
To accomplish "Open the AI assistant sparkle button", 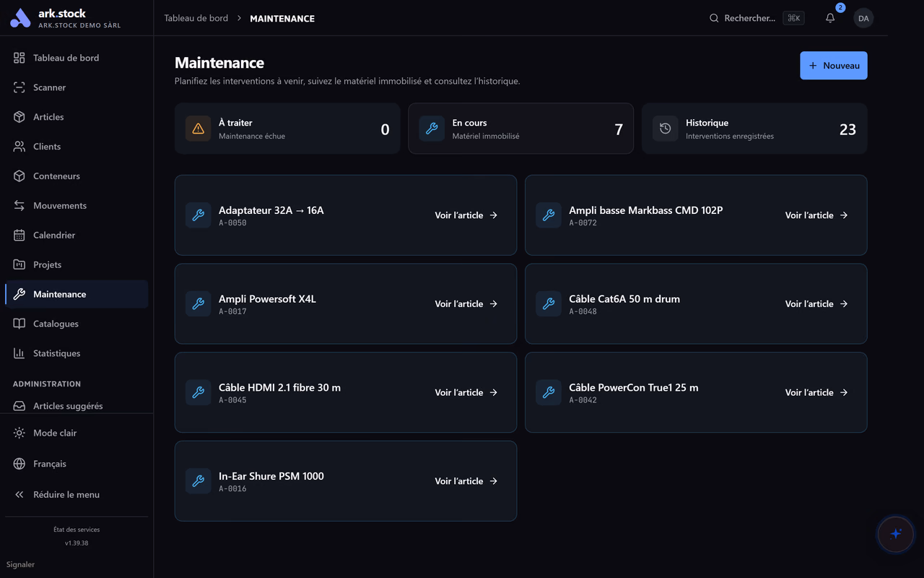I will (896, 535).
